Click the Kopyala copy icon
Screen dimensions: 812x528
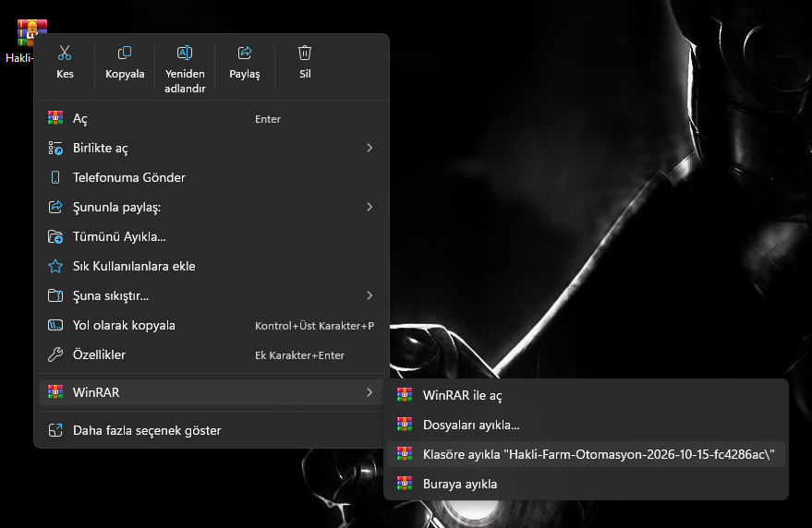[125, 53]
